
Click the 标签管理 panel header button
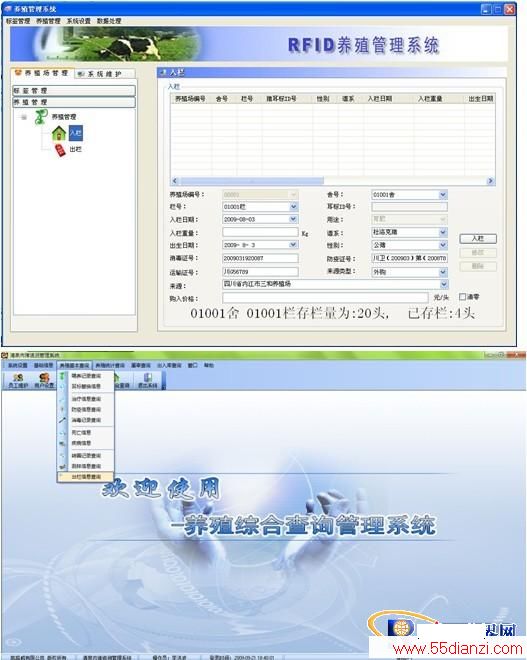(74, 90)
